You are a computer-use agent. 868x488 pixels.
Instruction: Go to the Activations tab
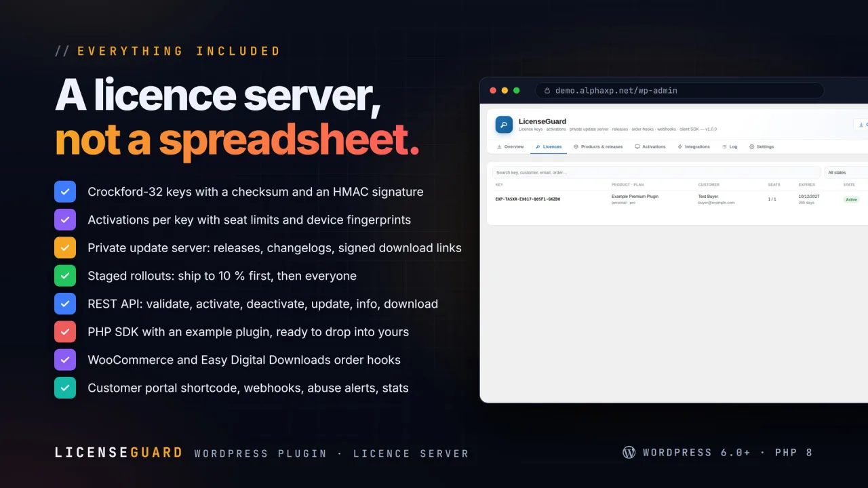[x=650, y=146]
